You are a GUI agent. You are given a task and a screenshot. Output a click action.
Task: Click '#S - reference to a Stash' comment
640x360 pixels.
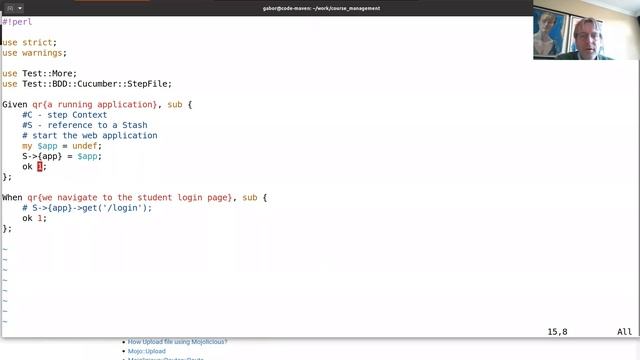pos(85,125)
